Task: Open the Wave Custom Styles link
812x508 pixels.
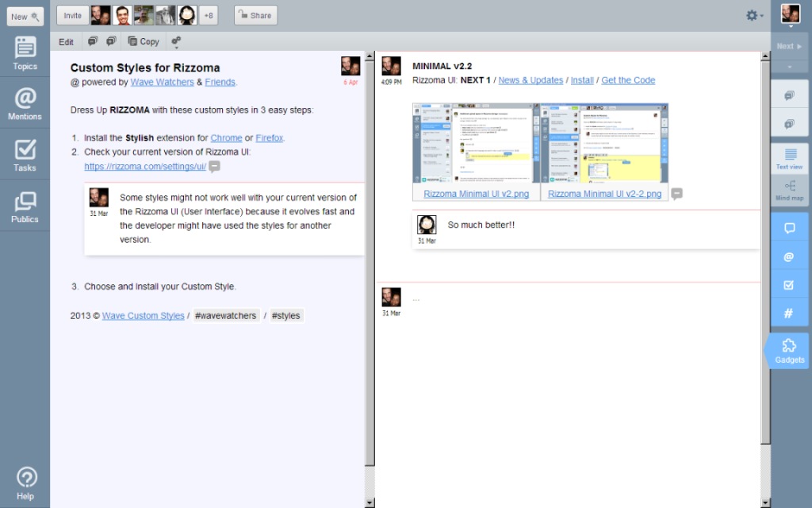Action: pyautogui.click(x=143, y=316)
